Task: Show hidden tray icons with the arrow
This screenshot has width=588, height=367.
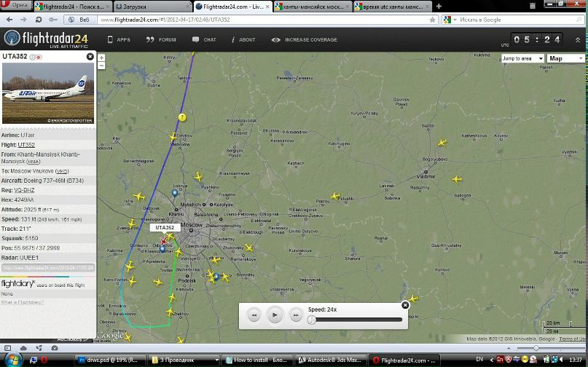Action: click(491, 360)
